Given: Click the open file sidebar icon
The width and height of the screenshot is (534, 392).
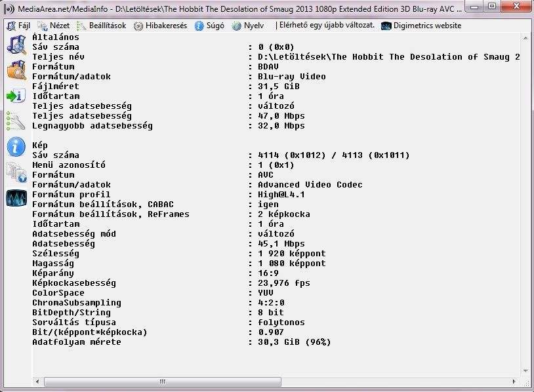Looking at the screenshot, I should pos(16,45).
